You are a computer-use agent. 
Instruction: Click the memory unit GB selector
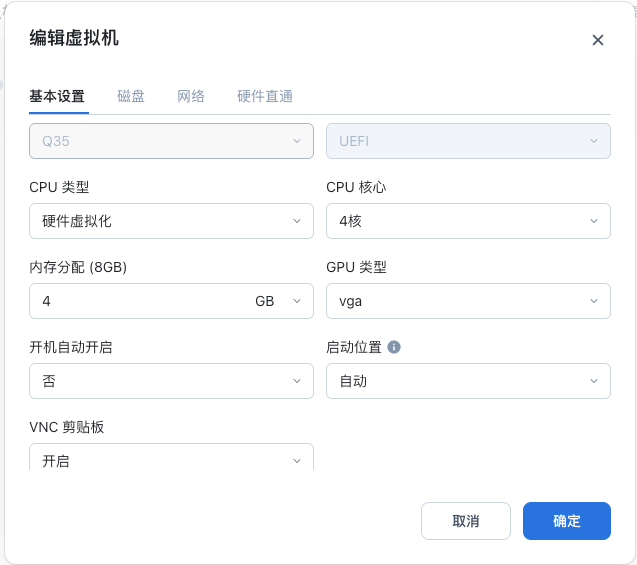pyautogui.click(x=277, y=301)
